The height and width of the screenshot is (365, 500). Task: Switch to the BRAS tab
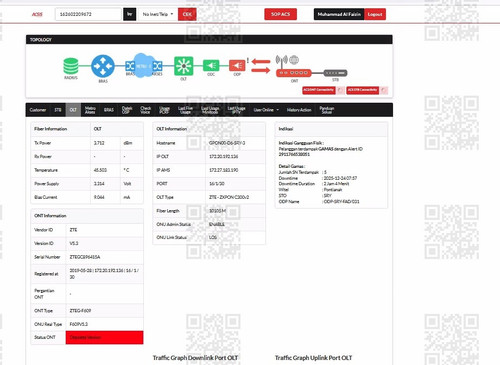(109, 110)
